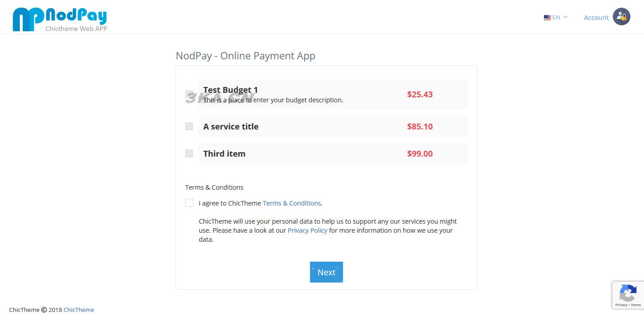The width and height of the screenshot is (644, 321).
Task: Enable the I agree to ChicTheme checkbox
Action: [x=189, y=203]
